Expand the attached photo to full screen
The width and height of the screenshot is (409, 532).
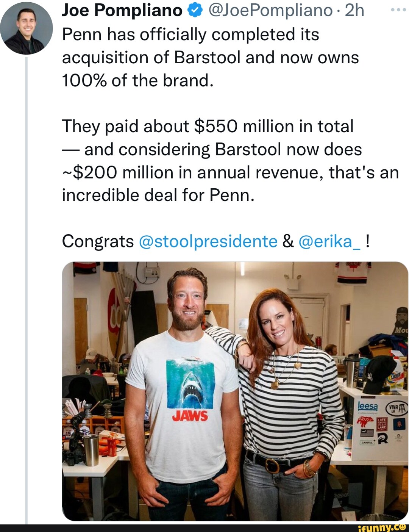[234, 390]
